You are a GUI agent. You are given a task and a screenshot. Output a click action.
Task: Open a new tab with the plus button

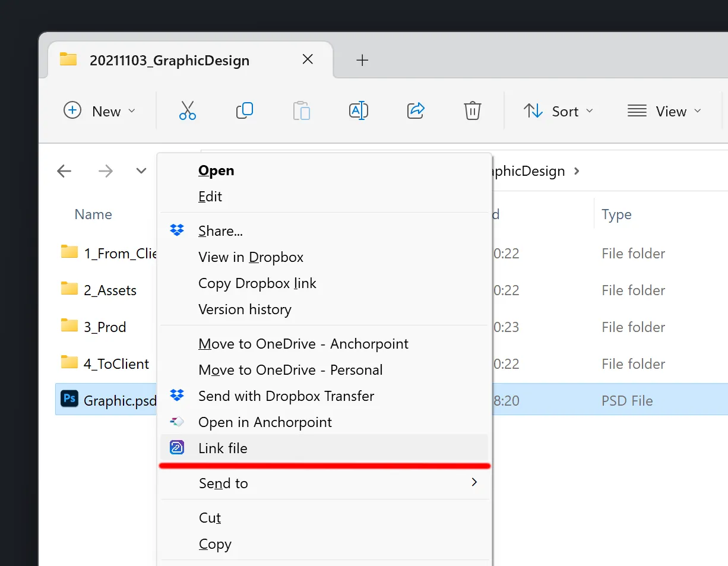coord(362,59)
